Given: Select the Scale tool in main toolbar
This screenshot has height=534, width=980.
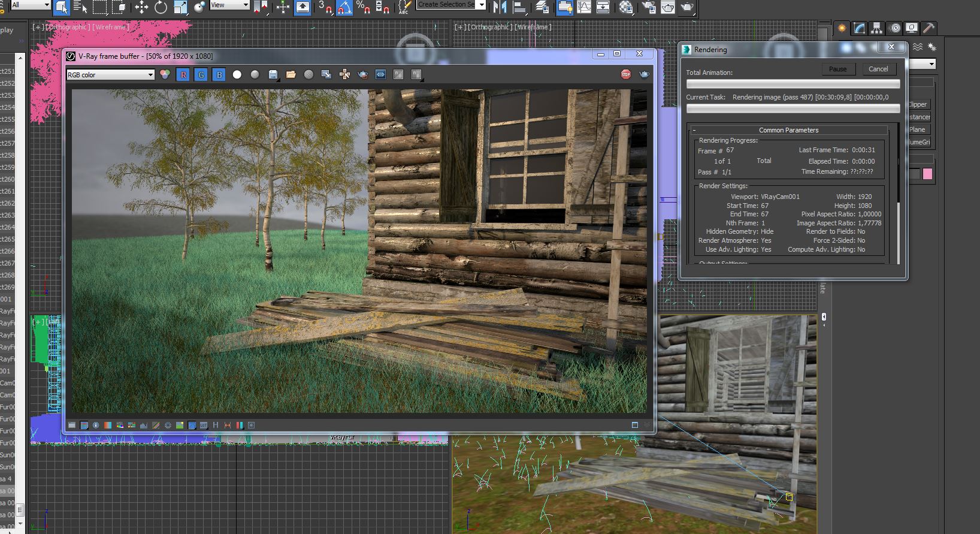Looking at the screenshot, I should 180,7.
